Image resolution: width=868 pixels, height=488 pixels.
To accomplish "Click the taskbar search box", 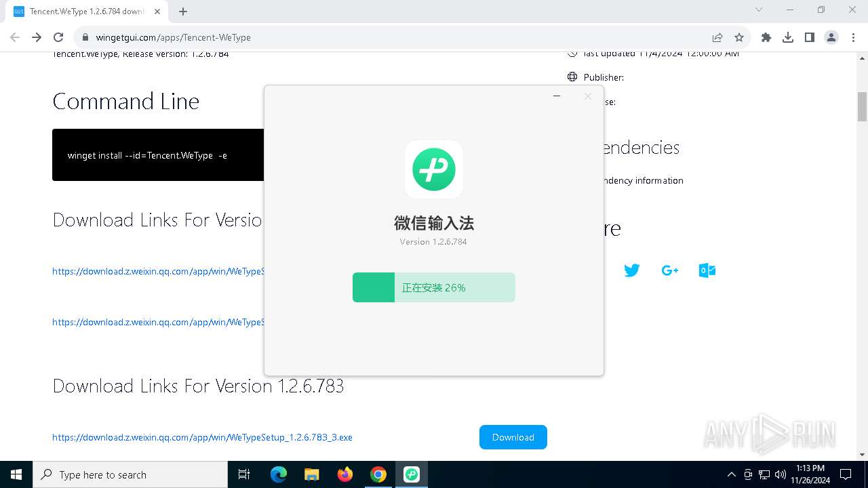I will (x=130, y=474).
